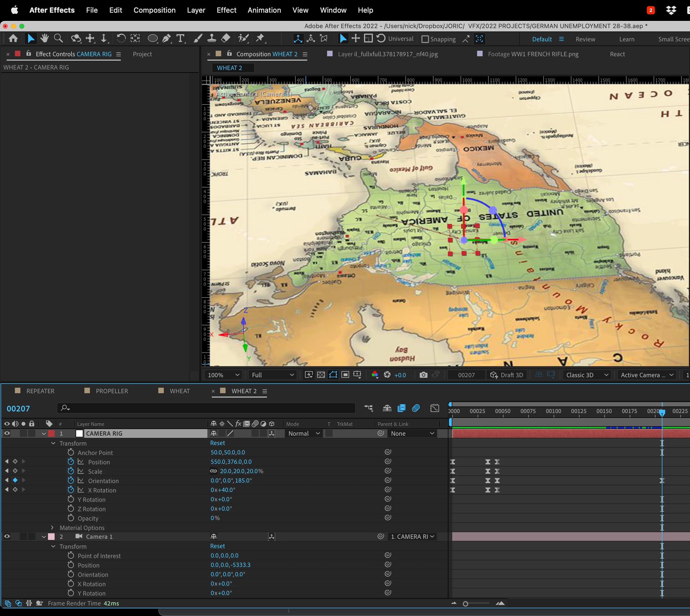Open the Composition menu
The width and height of the screenshot is (690, 616).
click(x=154, y=10)
